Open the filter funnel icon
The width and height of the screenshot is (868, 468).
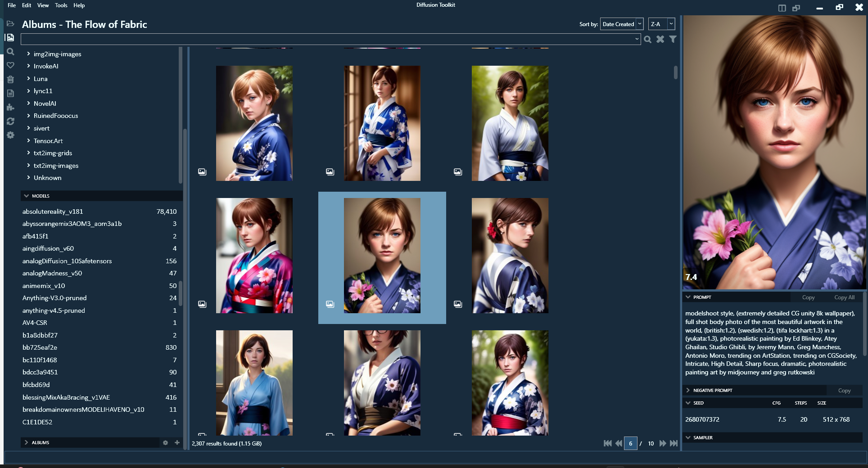tap(673, 39)
